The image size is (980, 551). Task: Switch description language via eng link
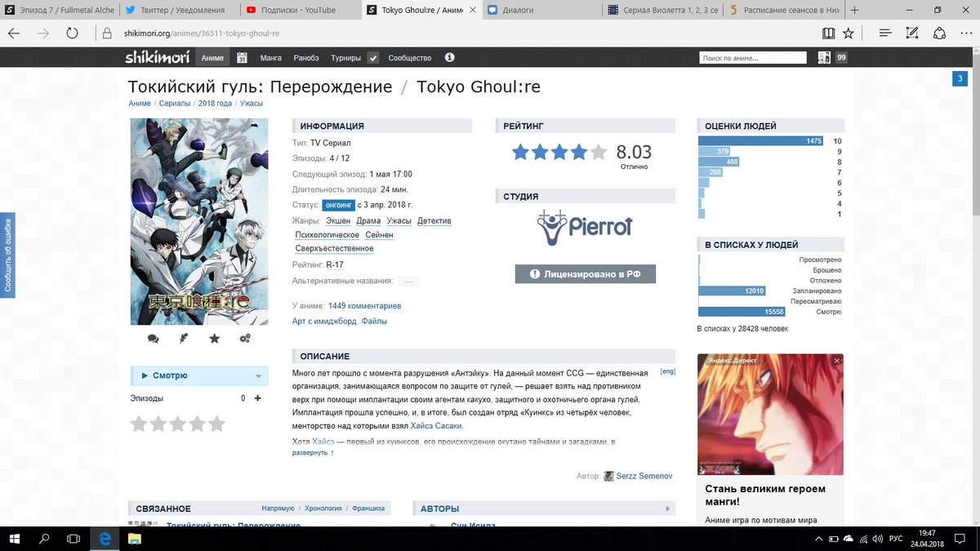point(667,371)
